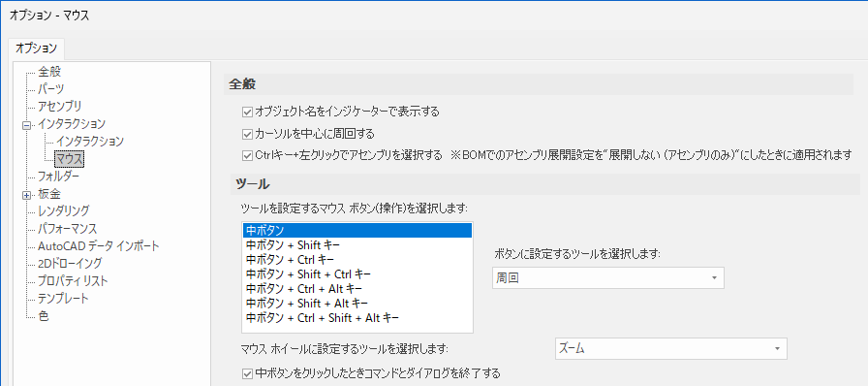Uncheck カーソルを中心に周回する option
The image size is (868, 386).
coord(247,134)
